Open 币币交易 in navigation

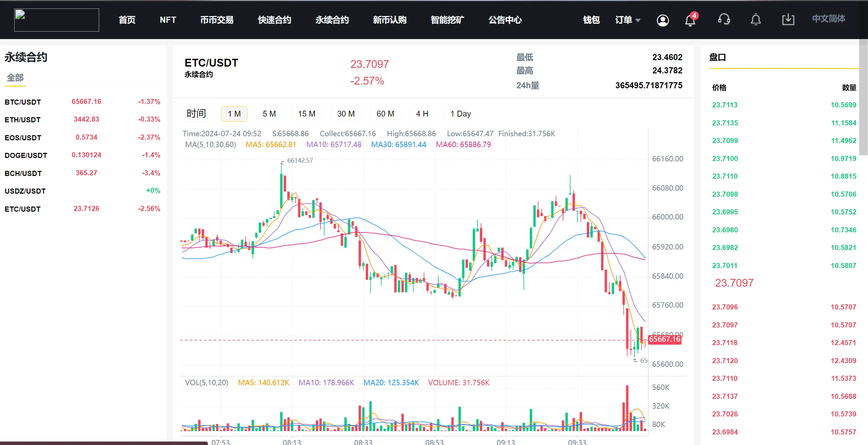217,20
